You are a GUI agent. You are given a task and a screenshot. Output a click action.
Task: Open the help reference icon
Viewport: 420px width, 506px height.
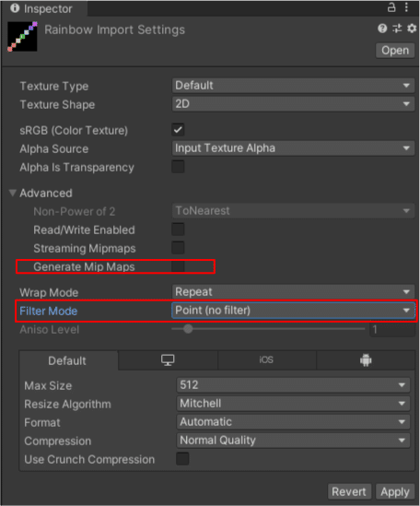(382, 29)
